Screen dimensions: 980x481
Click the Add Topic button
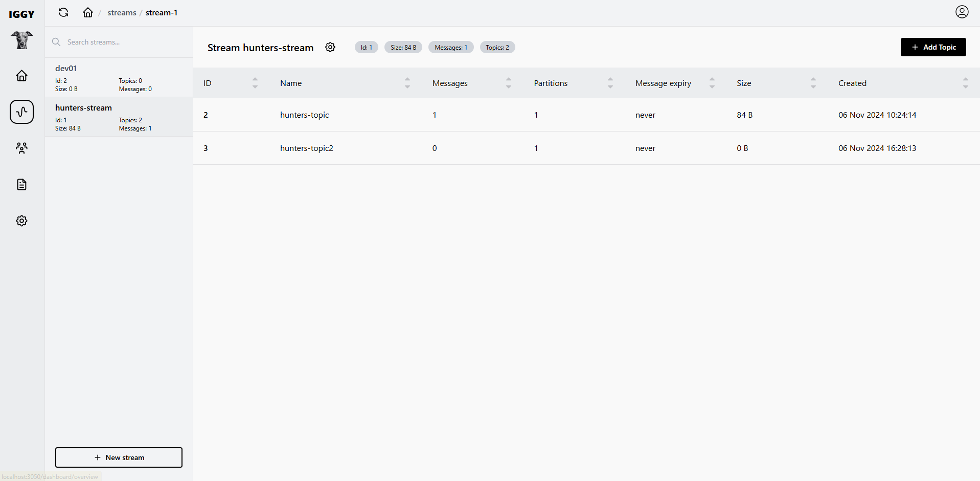click(x=933, y=47)
